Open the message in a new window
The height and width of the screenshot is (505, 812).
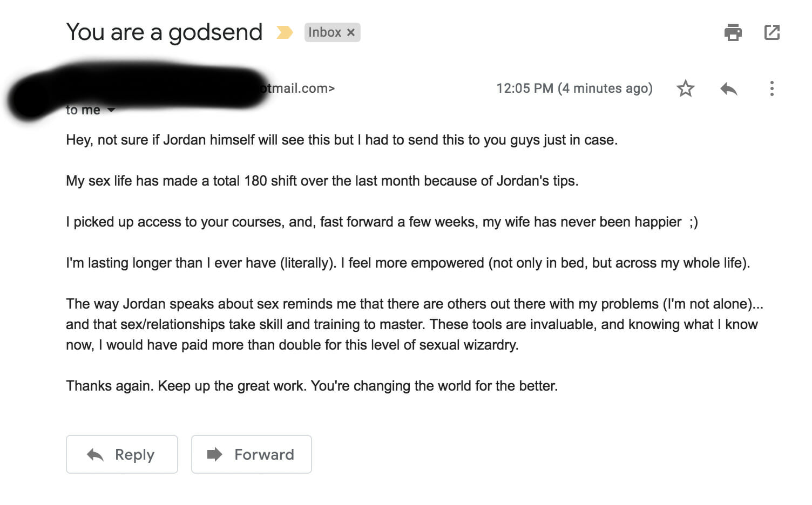(772, 32)
